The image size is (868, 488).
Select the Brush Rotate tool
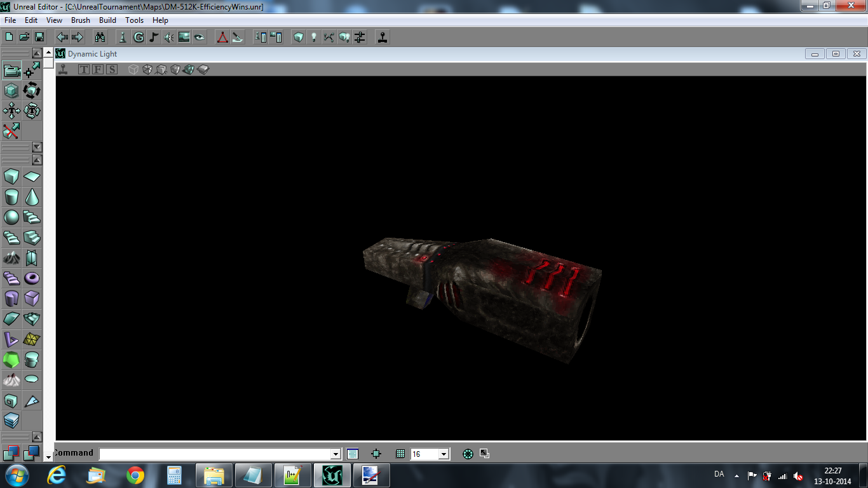[x=32, y=91]
